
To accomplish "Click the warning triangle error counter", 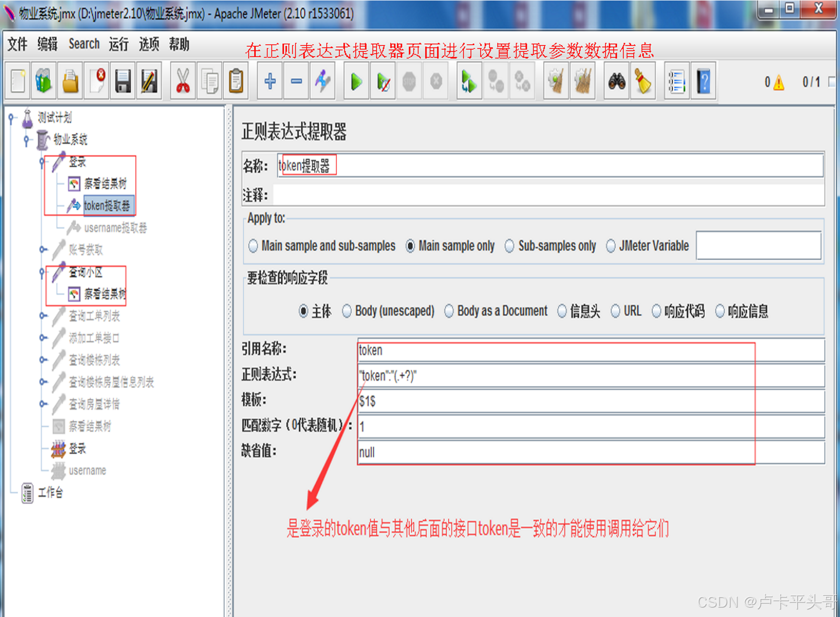I will pos(779,82).
